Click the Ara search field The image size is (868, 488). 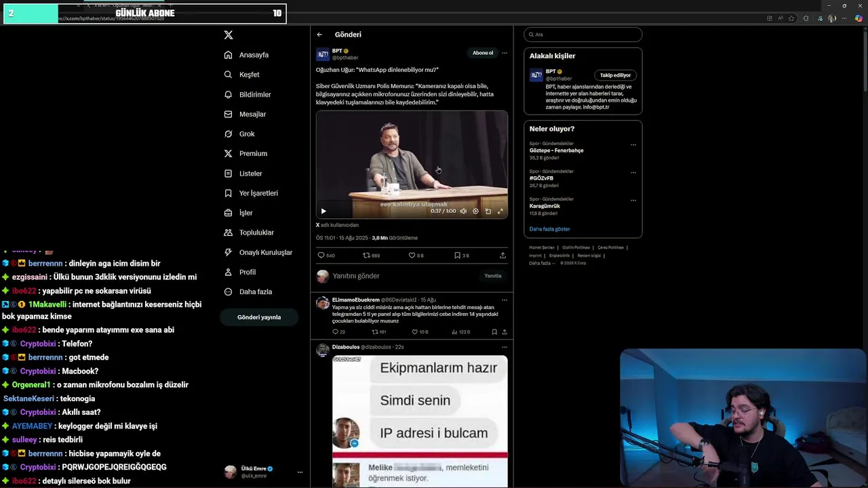(x=583, y=35)
